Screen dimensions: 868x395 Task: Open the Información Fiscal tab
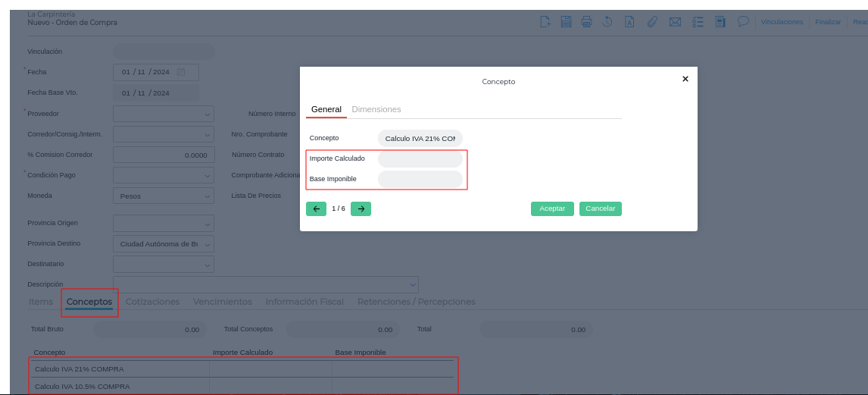coord(304,302)
